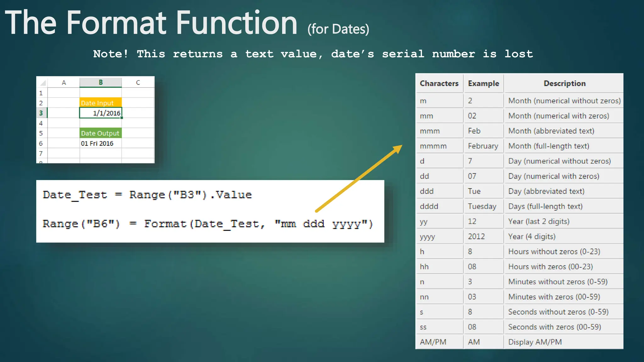Image resolution: width=644 pixels, height=362 pixels.
Task: Click the select-all corner triangle of spreadsheet
Action: coord(43,83)
